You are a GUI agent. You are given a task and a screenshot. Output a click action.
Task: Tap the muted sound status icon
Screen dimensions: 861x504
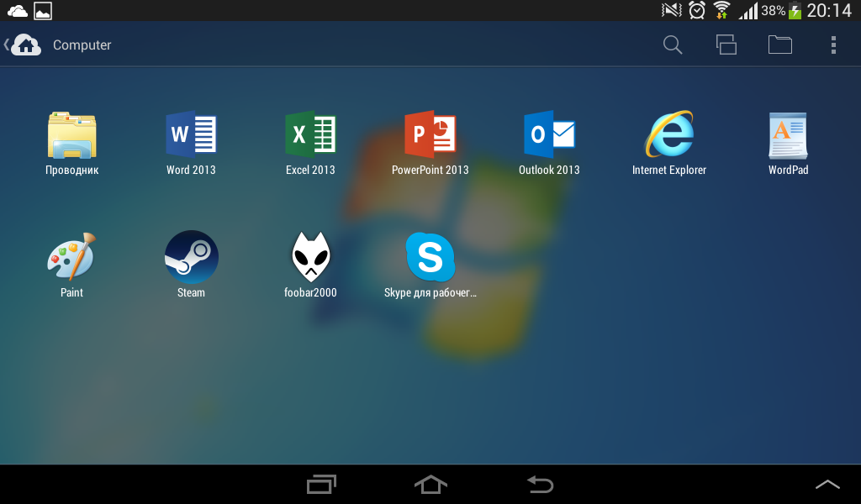point(672,10)
